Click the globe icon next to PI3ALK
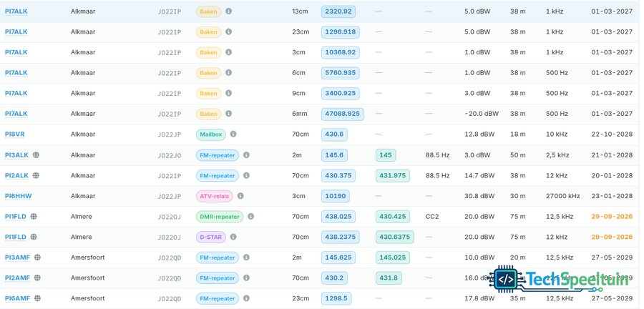 click(36, 155)
